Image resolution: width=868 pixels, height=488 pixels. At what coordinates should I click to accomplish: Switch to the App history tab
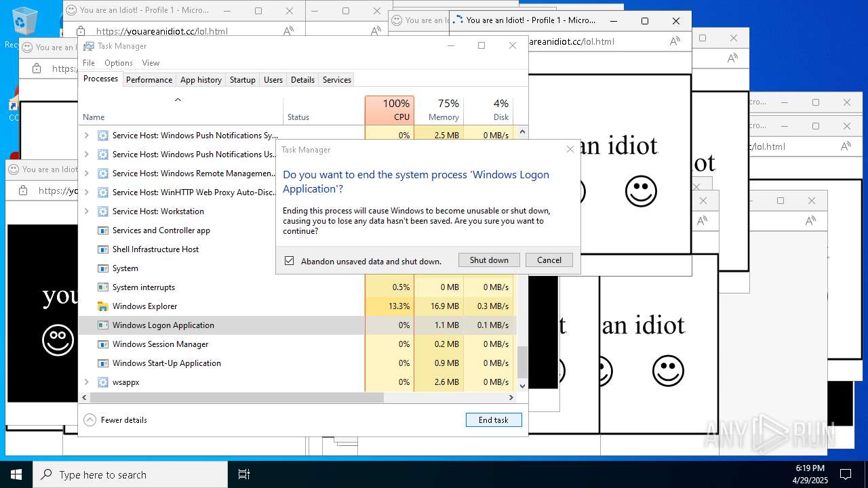pos(201,80)
